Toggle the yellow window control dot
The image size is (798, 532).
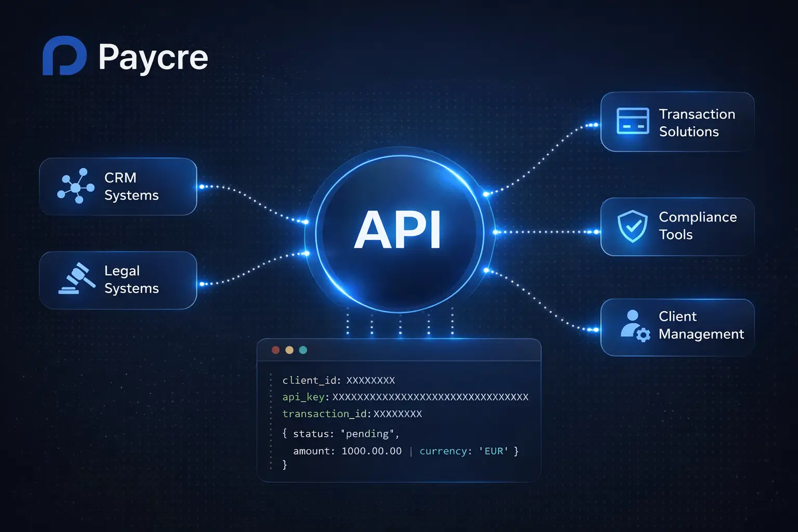point(289,350)
